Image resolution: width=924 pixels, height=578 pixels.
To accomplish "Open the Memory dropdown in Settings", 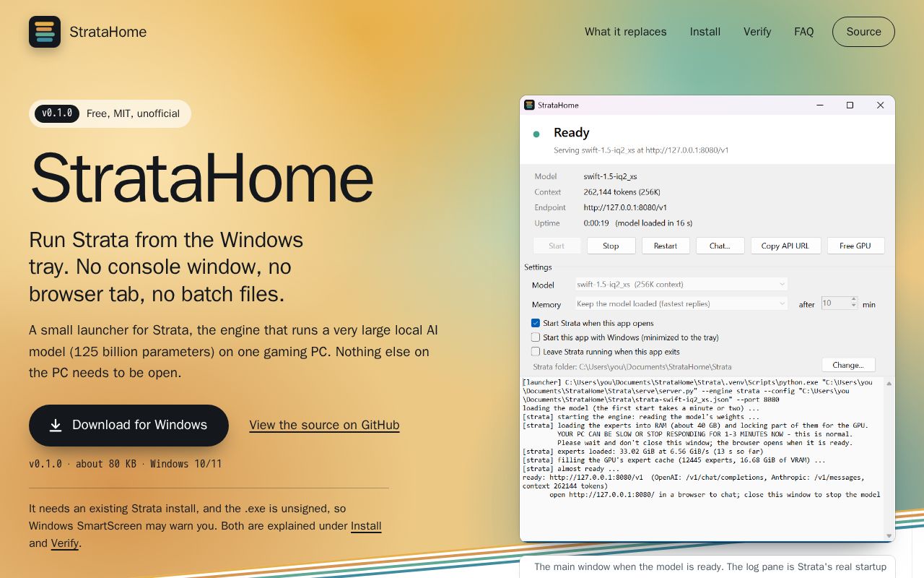I will (681, 304).
